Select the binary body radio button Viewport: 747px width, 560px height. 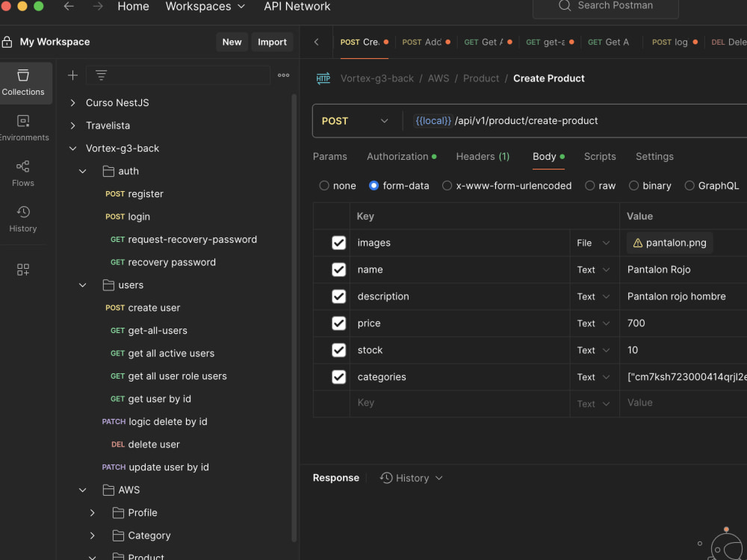(633, 186)
